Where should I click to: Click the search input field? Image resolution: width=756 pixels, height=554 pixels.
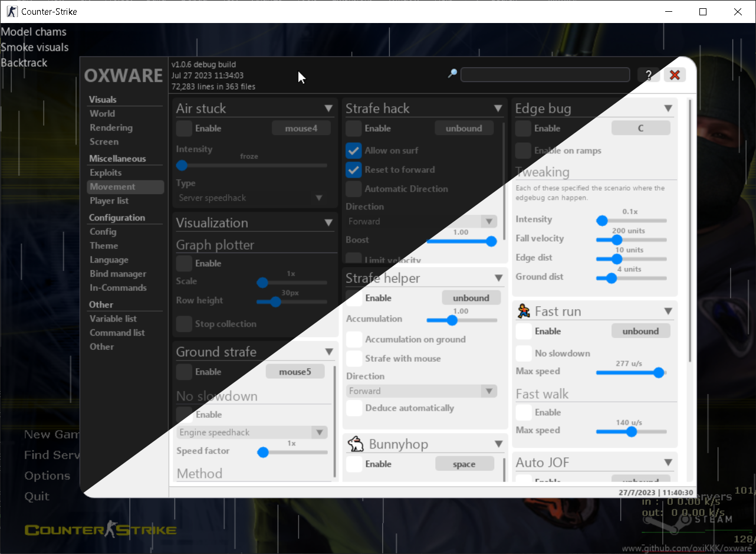click(x=545, y=75)
